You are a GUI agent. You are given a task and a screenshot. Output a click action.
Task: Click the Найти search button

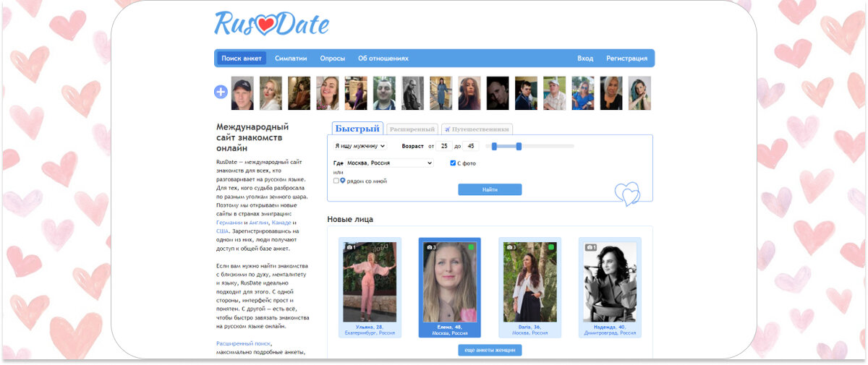(x=490, y=189)
